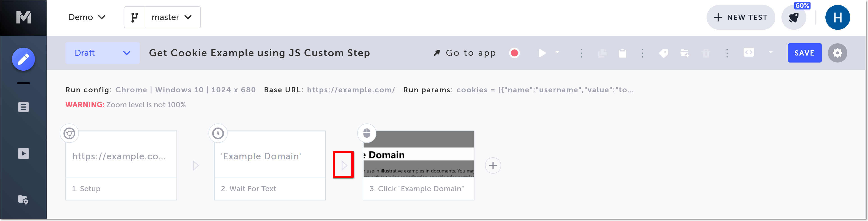Click the rocket notifications icon
This screenshot has width=868, height=221.
(x=794, y=18)
